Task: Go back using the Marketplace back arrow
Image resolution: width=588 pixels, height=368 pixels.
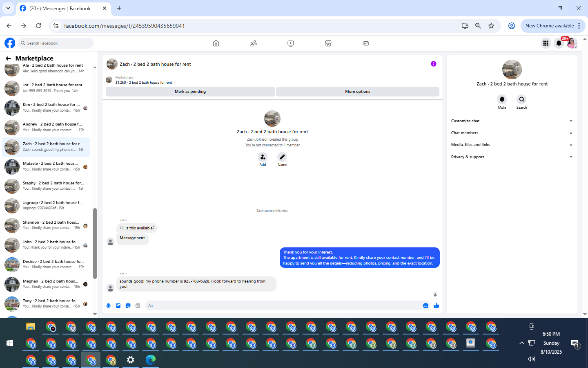Action: point(8,58)
